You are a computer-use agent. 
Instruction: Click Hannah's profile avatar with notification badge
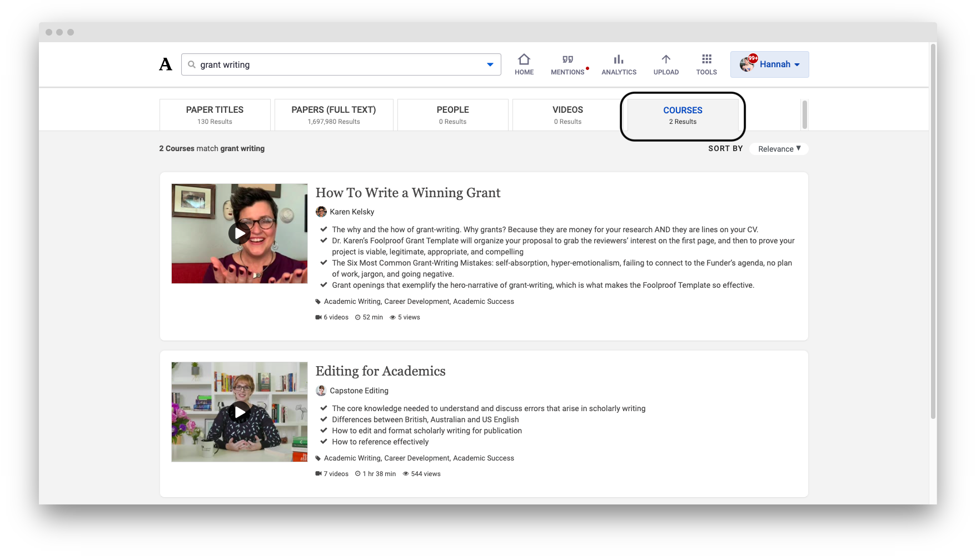pyautogui.click(x=748, y=64)
